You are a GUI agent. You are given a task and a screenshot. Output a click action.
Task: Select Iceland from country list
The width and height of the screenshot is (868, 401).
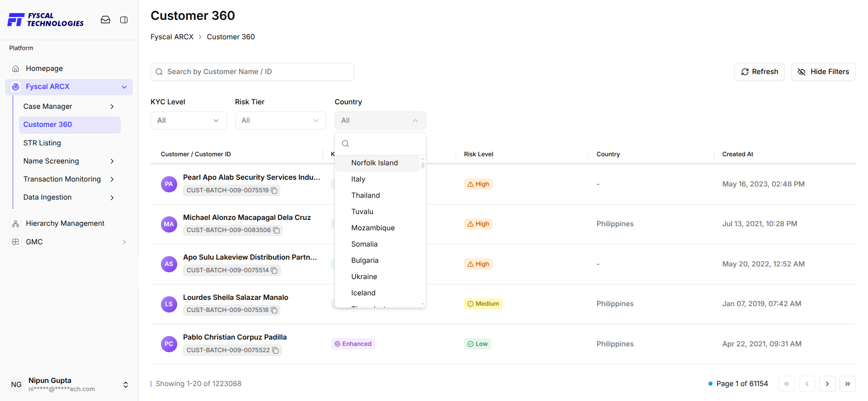(377, 293)
